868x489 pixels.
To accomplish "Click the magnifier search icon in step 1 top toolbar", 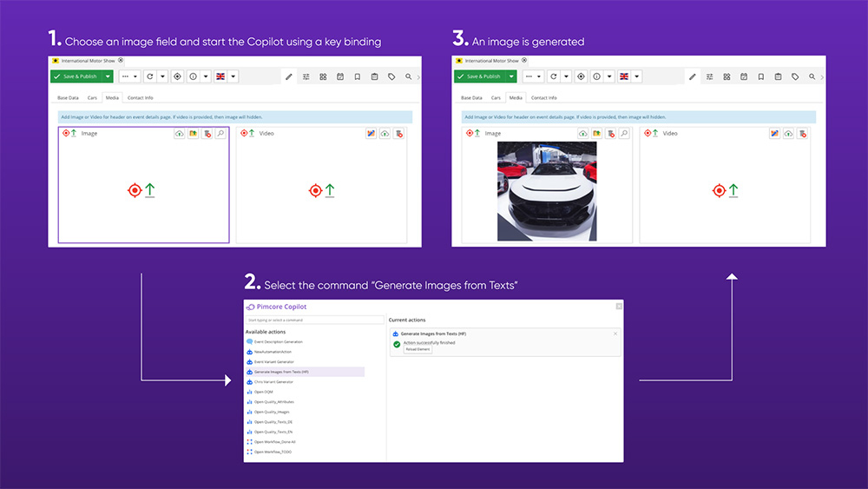I will [409, 77].
